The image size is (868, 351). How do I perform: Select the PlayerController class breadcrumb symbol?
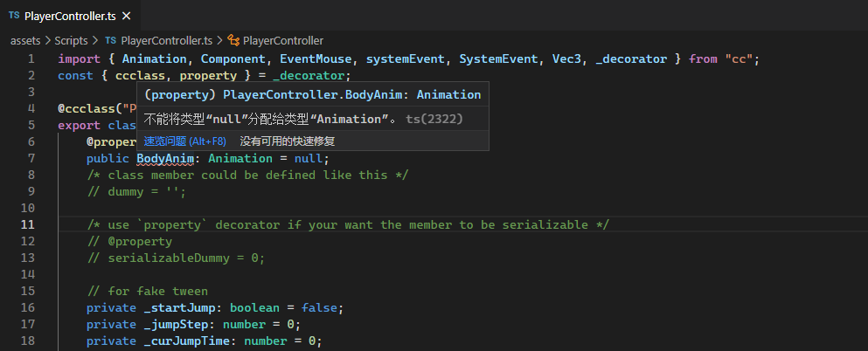point(282,40)
